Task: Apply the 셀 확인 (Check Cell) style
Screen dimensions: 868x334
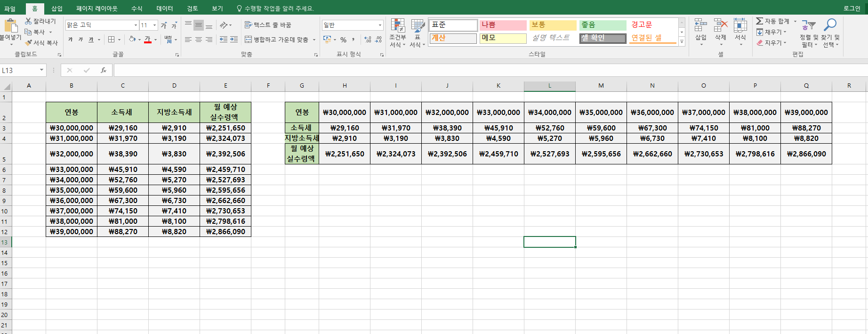Action: pos(603,38)
